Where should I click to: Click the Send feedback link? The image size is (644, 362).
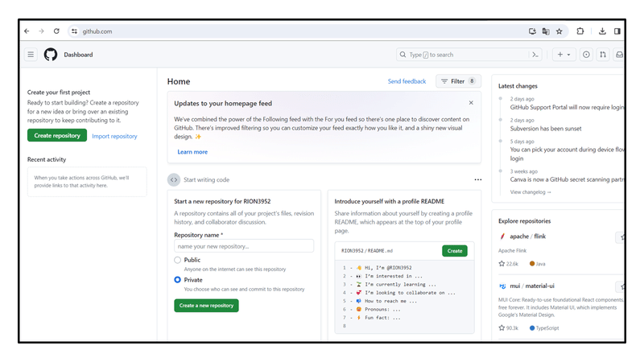pos(407,81)
